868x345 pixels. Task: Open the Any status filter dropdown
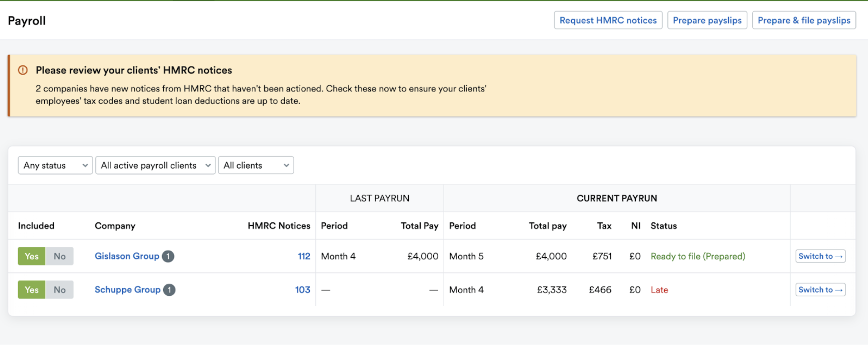click(x=55, y=165)
